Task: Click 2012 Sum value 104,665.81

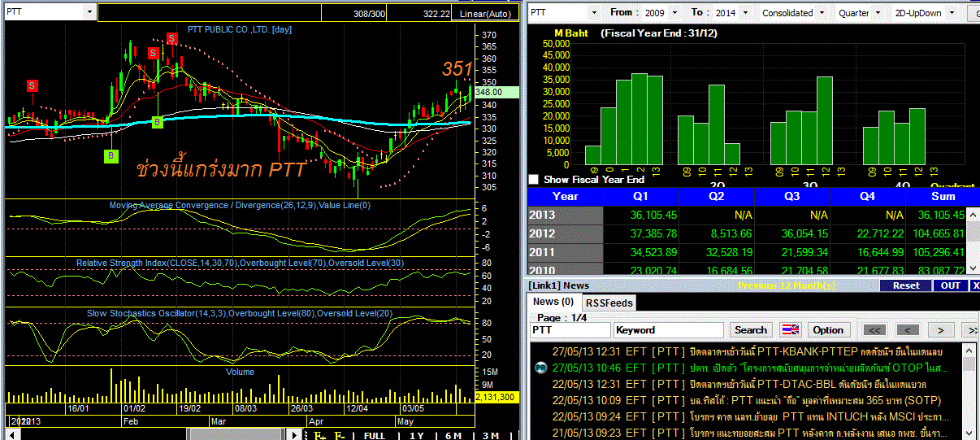Action: point(937,234)
